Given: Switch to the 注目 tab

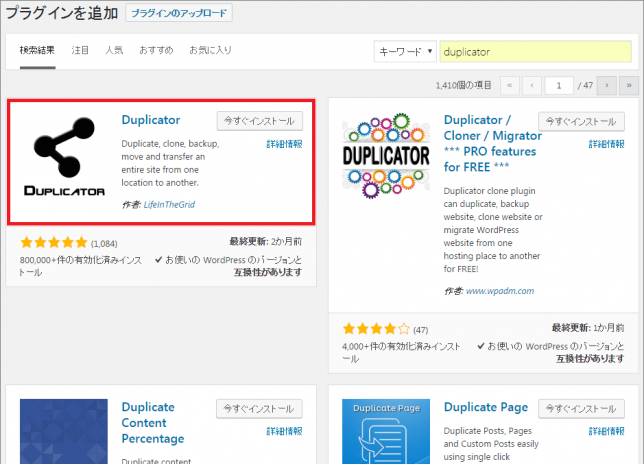Looking at the screenshot, I should tap(80, 51).
